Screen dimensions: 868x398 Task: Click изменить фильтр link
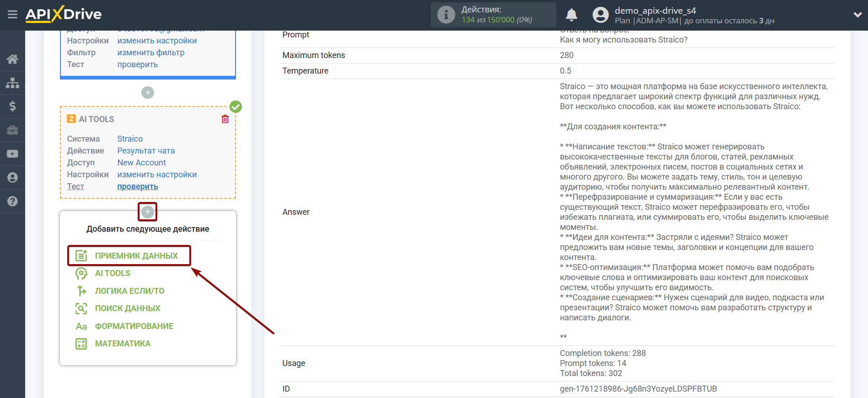pyautogui.click(x=151, y=53)
